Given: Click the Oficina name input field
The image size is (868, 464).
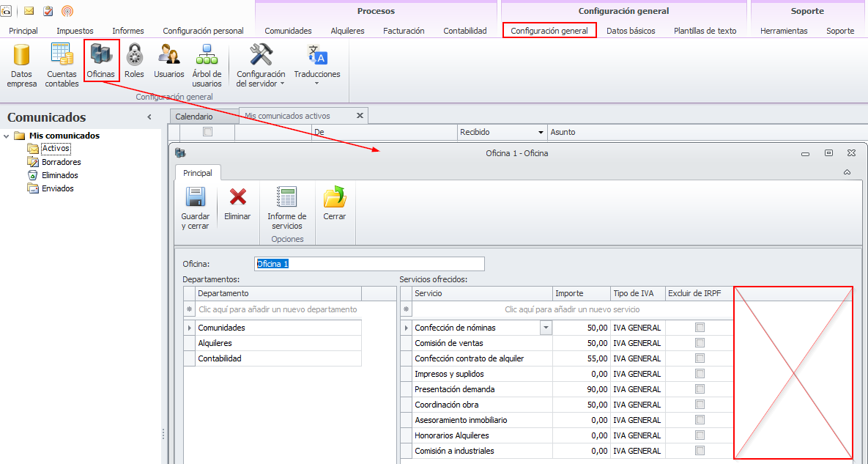Looking at the screenshot, I should click(369, 264).
